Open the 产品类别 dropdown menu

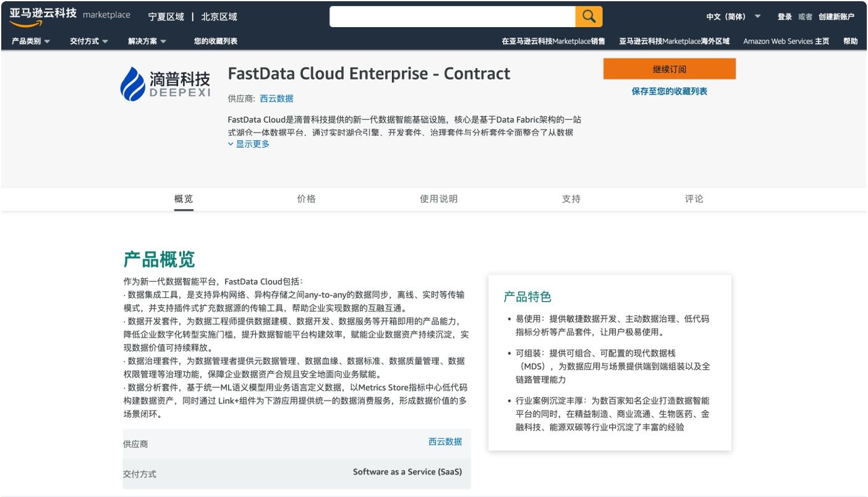pyautogui.click(x=26, y=41)
